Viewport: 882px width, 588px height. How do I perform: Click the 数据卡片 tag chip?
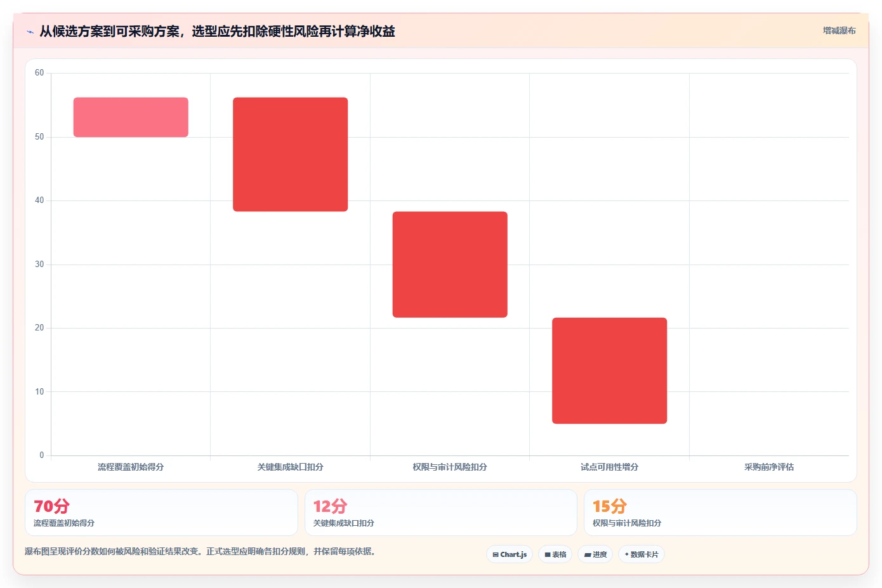[x=642, y=554]
